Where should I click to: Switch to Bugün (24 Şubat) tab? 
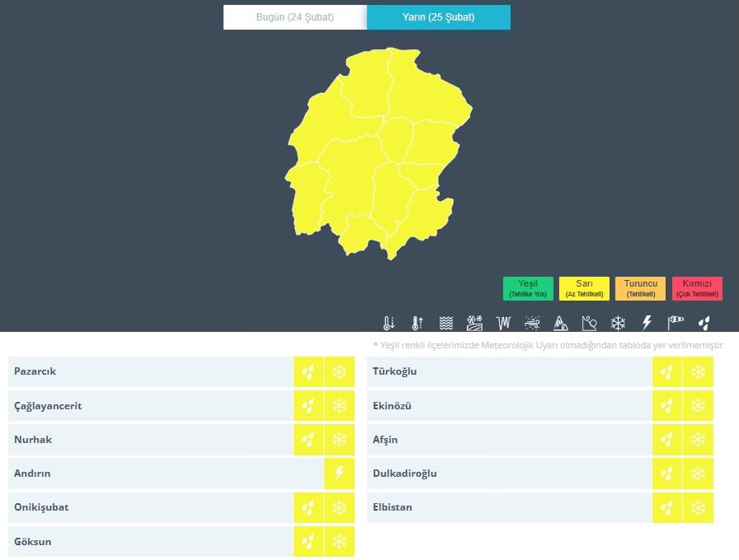[x=295, y=17]
